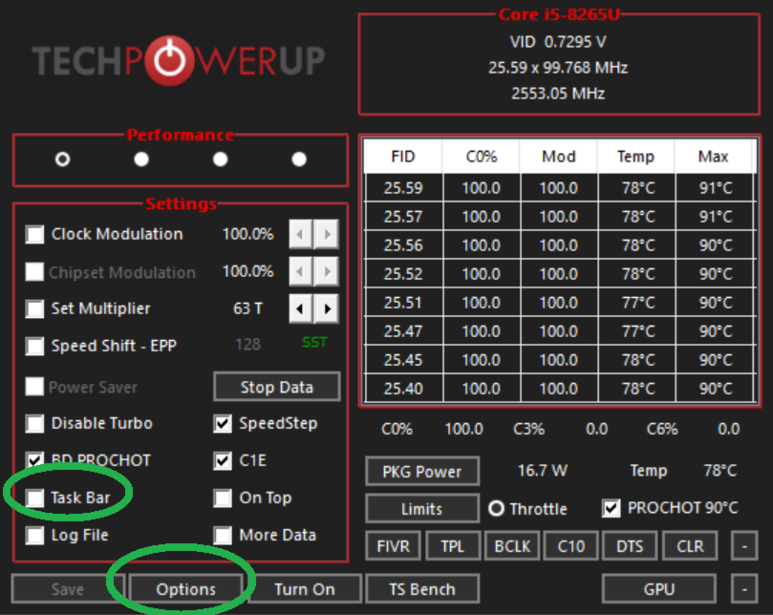Check the More Data option
The height and width of the screenshot is (615, 773).
pyautogui.click(x=223, y=535)
